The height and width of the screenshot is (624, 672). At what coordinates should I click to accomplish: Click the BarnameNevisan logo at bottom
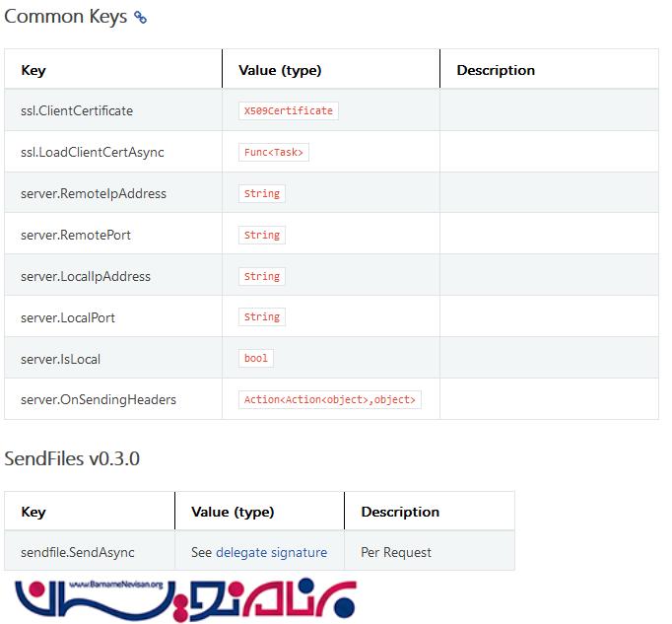click(x=185, y=598)
